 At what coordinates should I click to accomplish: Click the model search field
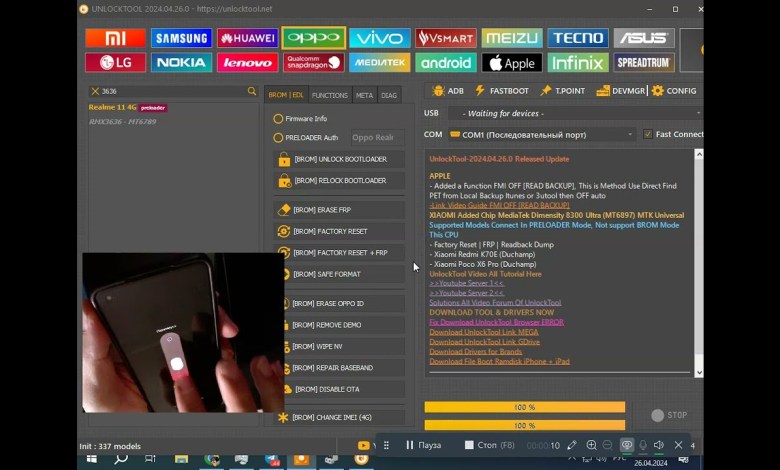[172, 91]
